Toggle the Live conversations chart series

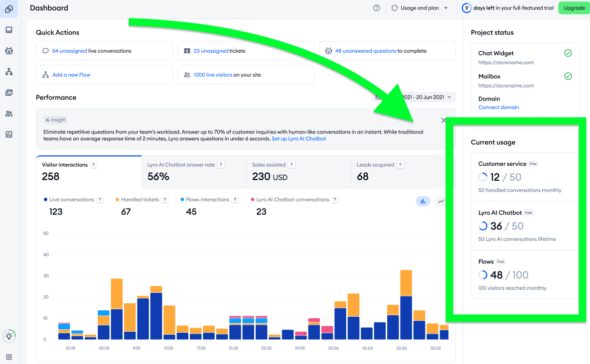point(72,199)
